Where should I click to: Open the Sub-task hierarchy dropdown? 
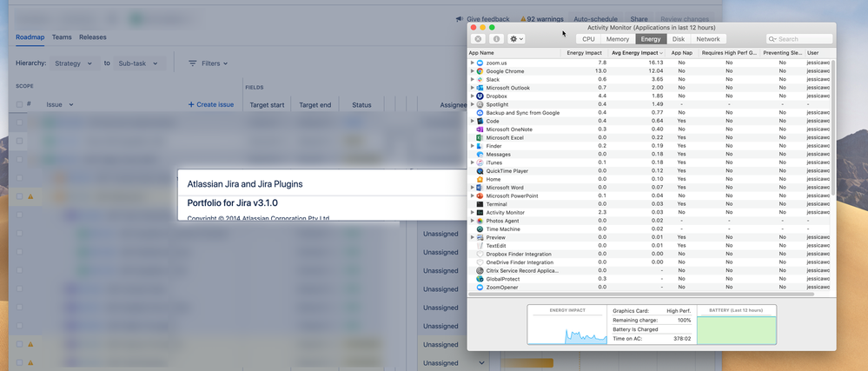(140, 63)
